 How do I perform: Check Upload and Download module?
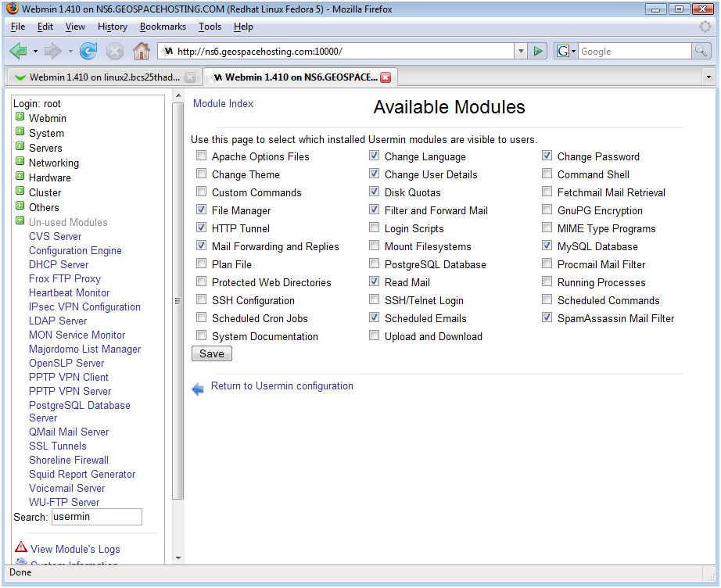click(x=374, y=335)
